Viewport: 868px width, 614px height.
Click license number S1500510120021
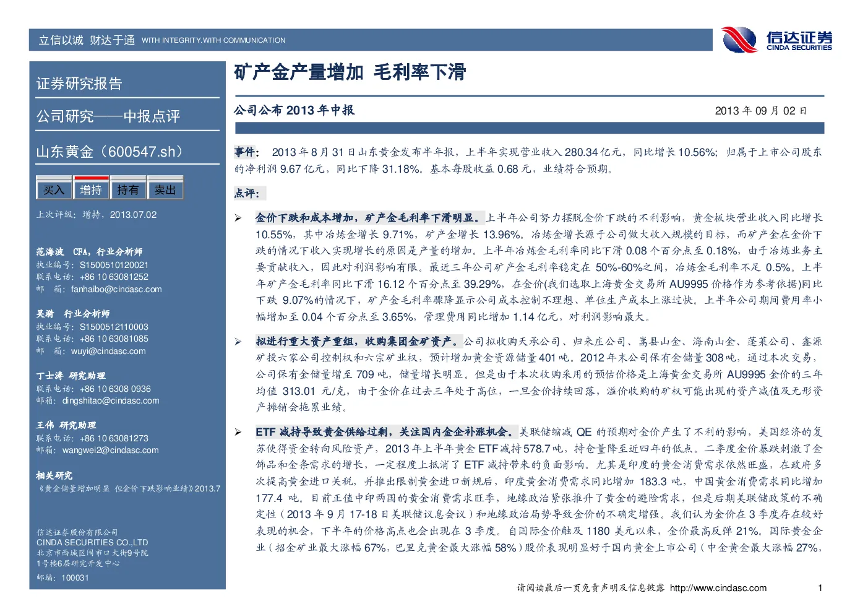point(114,265)
